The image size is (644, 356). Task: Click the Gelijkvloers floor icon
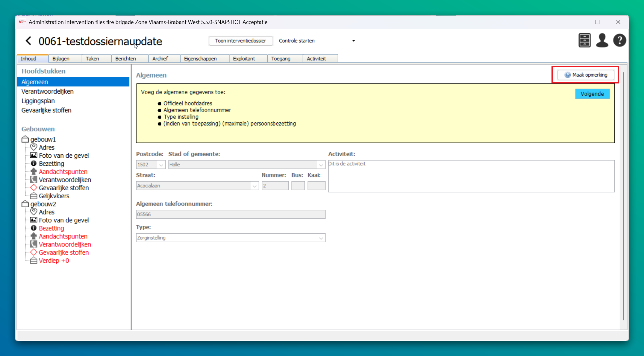(34, 196)
